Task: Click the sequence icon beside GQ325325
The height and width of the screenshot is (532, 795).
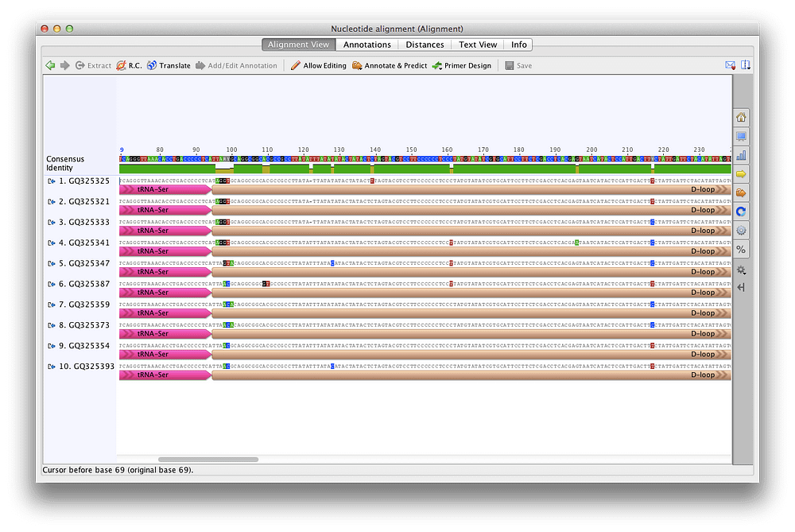Action: coord(51,181)
